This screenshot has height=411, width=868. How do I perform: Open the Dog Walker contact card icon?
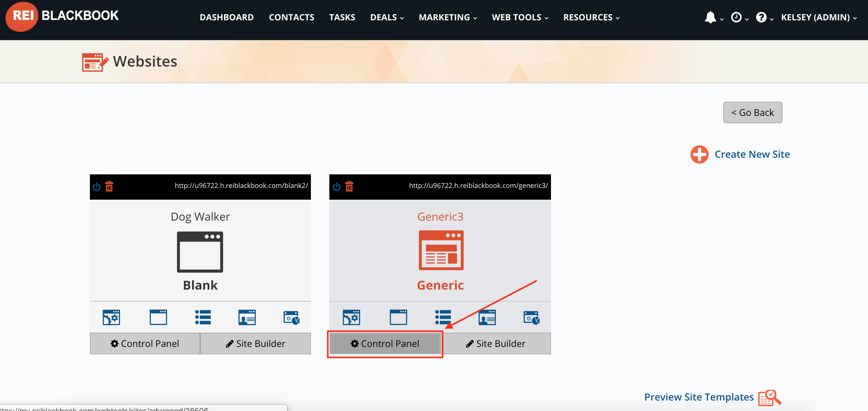[247, 317]
